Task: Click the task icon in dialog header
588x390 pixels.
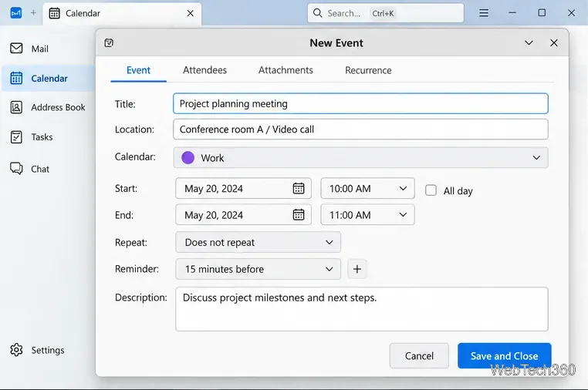Action: 109,42
